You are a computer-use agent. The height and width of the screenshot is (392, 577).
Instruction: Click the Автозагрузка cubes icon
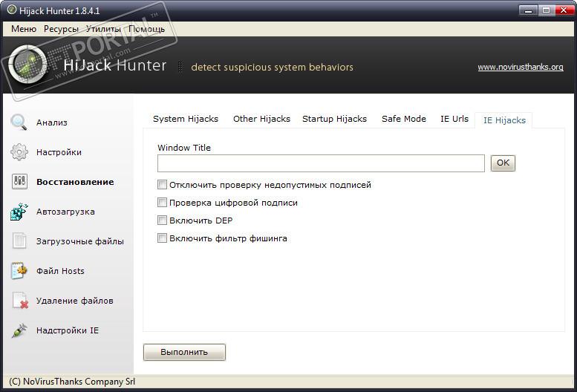point(19,212)
